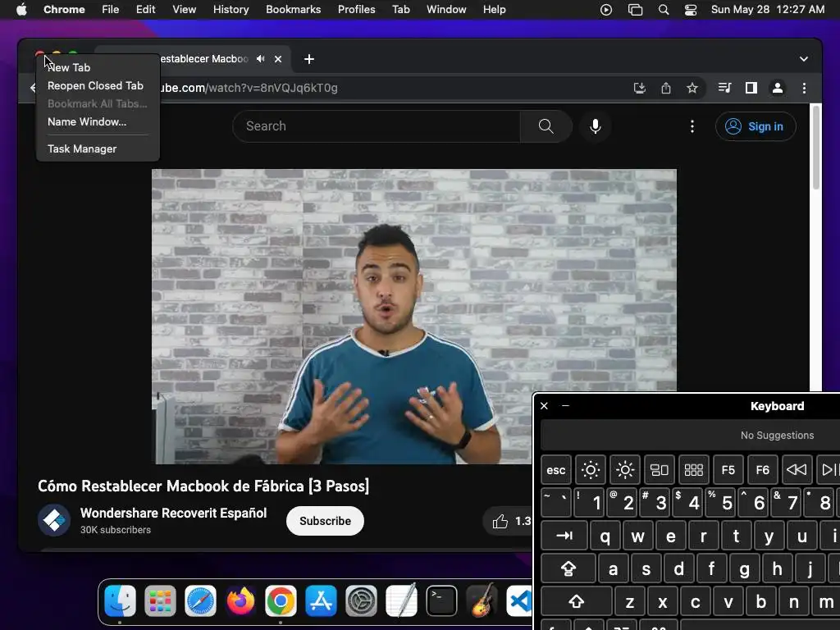
Task: Bookmark this page with star icon
Action: 692,88
